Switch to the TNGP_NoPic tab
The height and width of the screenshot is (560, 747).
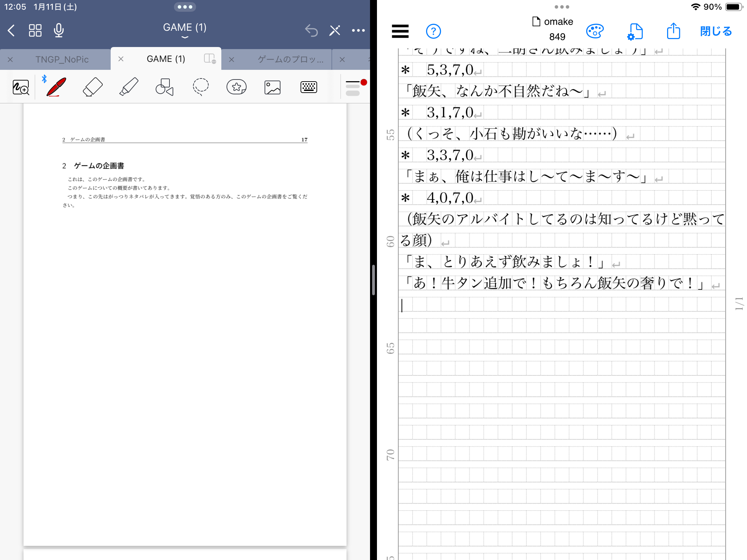click(x=62, y=59)
